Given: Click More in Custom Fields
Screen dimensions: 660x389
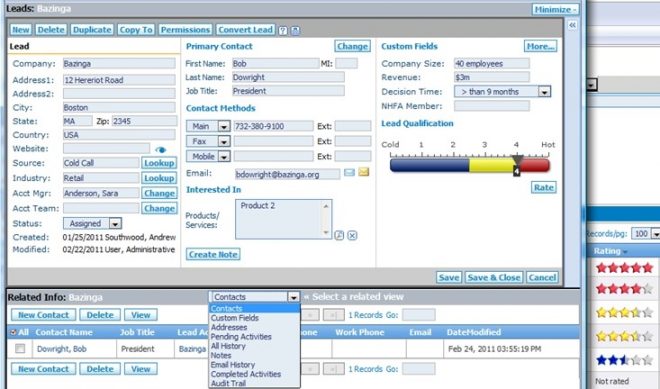Looking at the screenshot, I should [x=540, y=46].
